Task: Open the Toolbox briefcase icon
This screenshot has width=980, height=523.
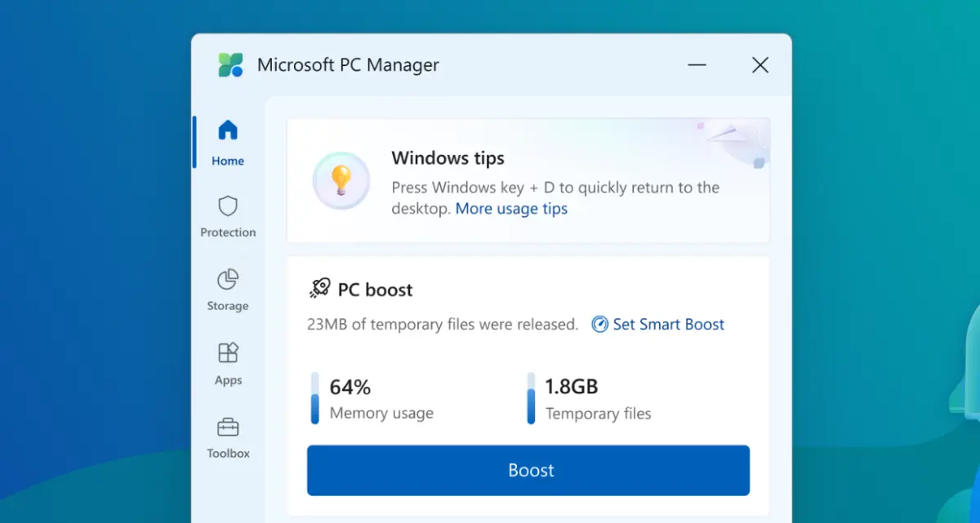Action: pos(228,427)
